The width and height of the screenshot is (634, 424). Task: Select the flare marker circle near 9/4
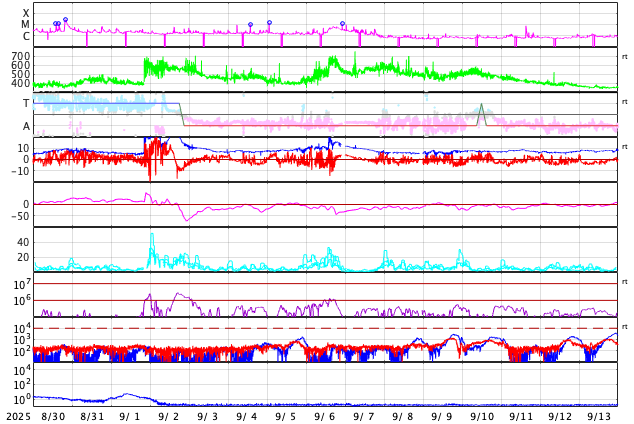coord(251,24)
